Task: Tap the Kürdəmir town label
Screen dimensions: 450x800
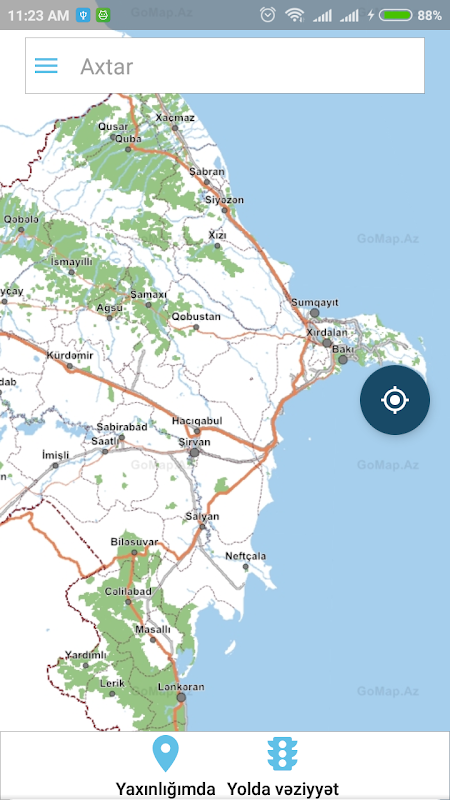Action: pos(70,356)
